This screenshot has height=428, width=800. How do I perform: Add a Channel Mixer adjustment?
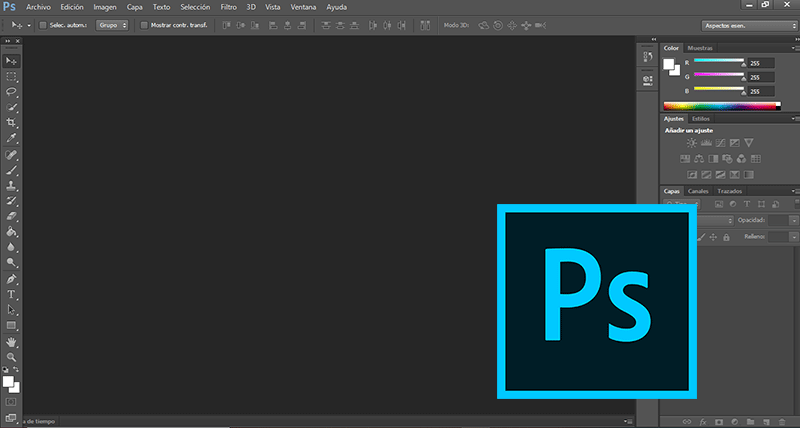tap(741, 159)
